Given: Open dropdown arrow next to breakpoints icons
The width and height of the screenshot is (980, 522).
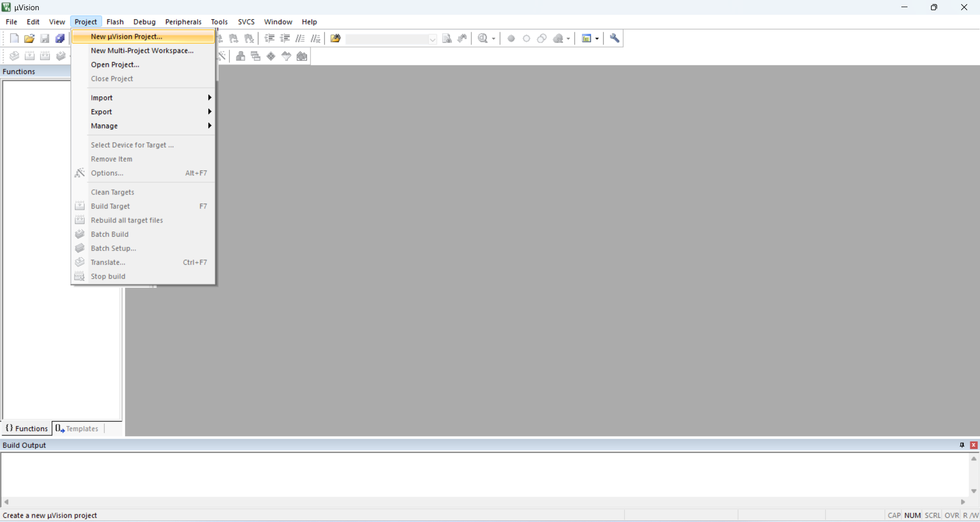Looking at the screenshot, I should pyautogui.click(x=568, y=39).
